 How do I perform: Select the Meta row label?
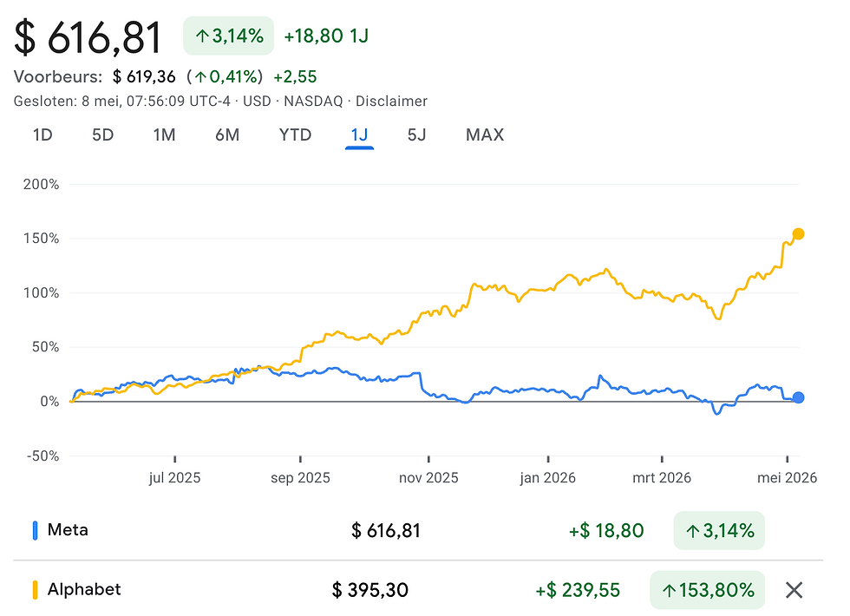click(x=68, y=530)
